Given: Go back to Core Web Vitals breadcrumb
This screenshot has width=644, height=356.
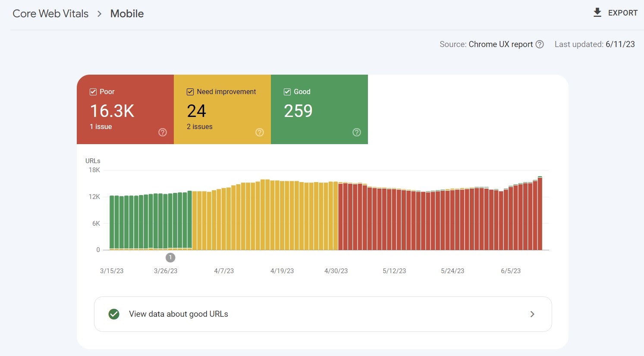Looking at the screenshot, I should 50,14.
